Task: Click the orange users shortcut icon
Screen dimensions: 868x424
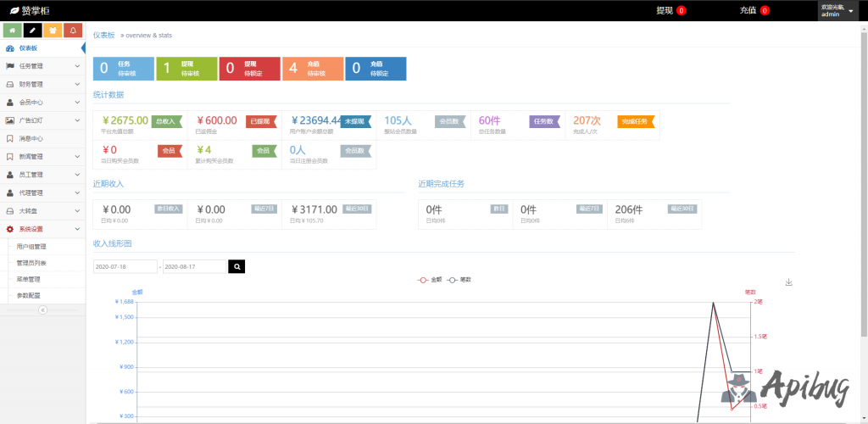Action: point(53,31)
